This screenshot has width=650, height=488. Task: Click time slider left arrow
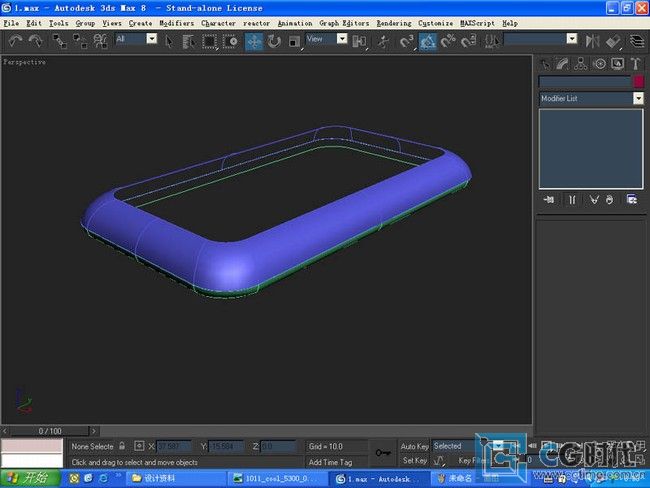[x=5, y=431]
